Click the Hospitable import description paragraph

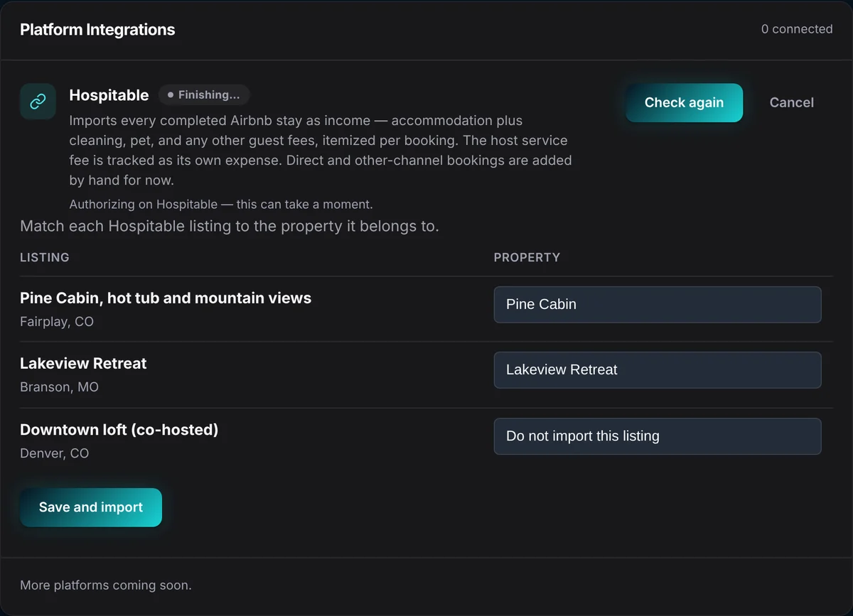tap(321, 151)
